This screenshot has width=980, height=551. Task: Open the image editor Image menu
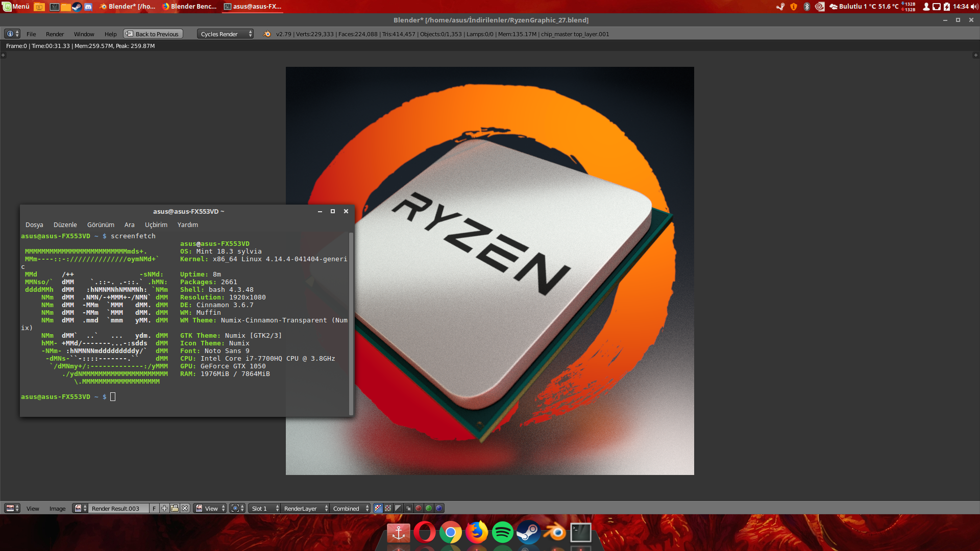(57, 509)
